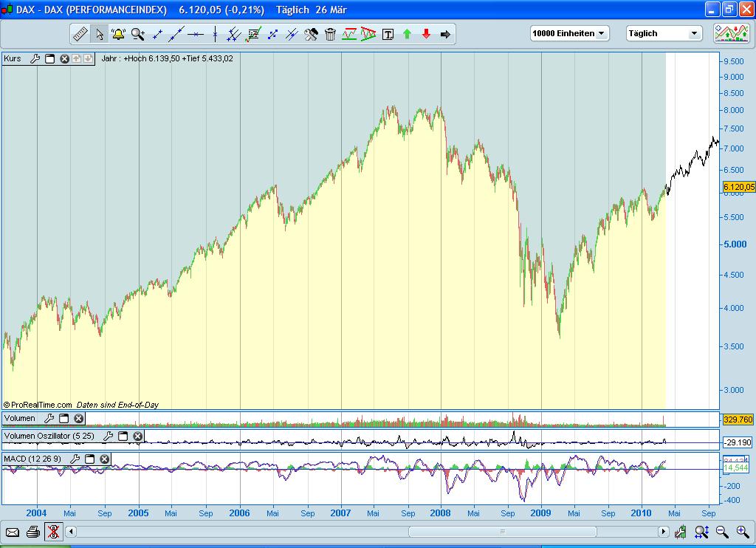The height and width of the screenshot is (548, 756).
Task: Click the horizontal scrollbar thumb
Action: pos(502,532)
